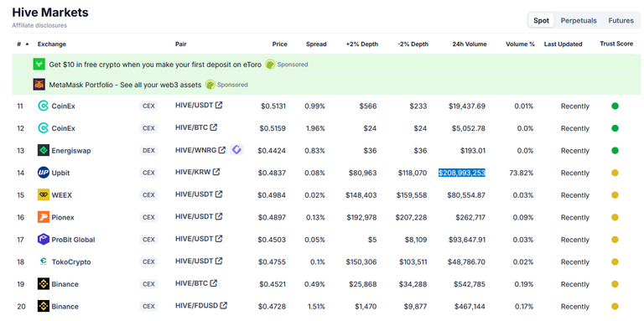
Task: Click the CEX badge in TokoCrypto row
Action: click(x=148, y=261)
